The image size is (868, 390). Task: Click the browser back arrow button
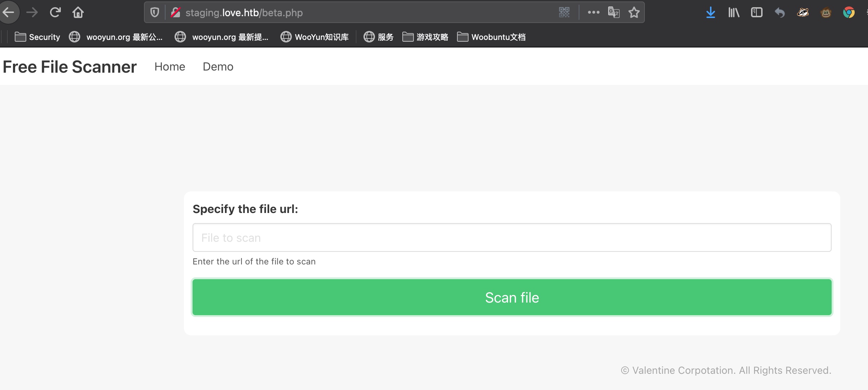(9, 13)
